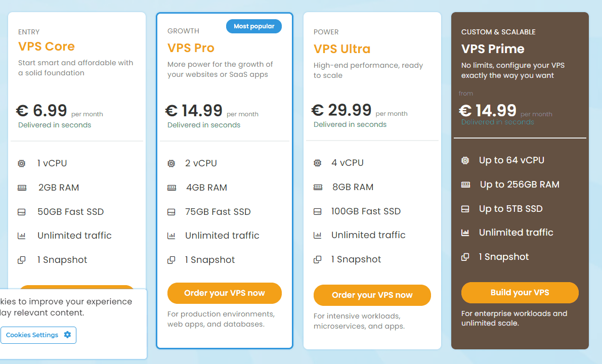This screenshot has height=364, width=602.
Task: Click the drive icon beside Up to 5TB SSD
Action: pyautogui.click(x=465, y=209)
